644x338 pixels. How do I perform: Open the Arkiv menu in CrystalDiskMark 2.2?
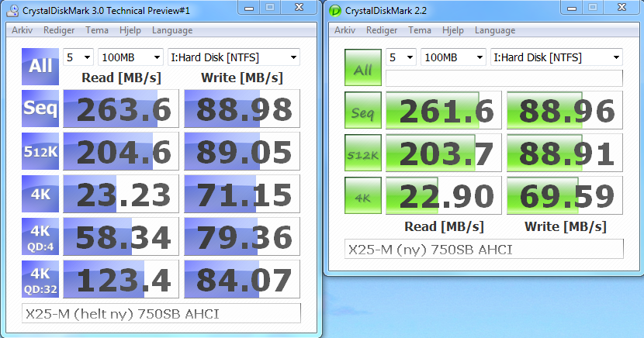(345, 30)
